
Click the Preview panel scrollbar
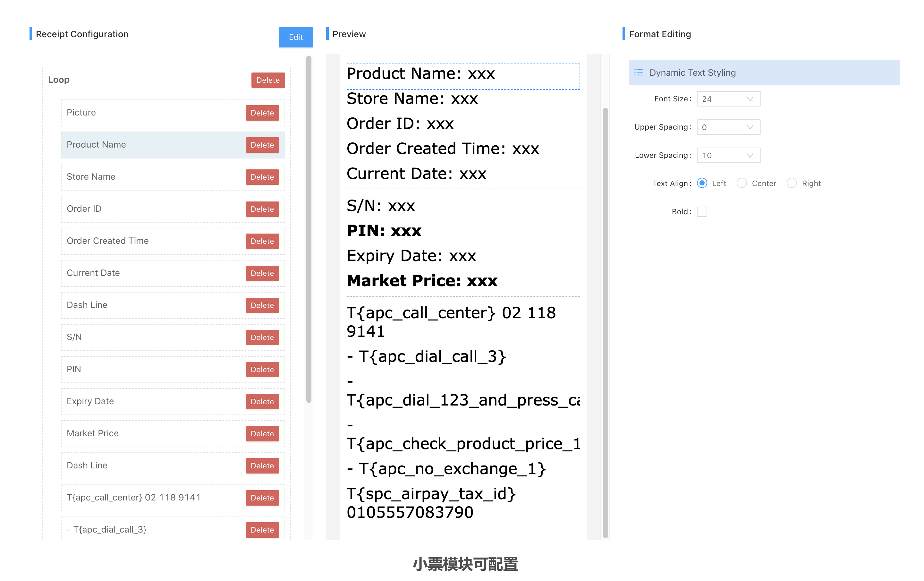605,322
